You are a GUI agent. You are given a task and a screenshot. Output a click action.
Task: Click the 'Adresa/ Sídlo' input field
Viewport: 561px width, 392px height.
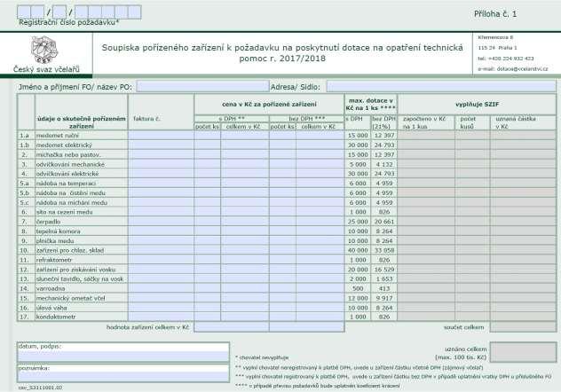tap(441, 87)
